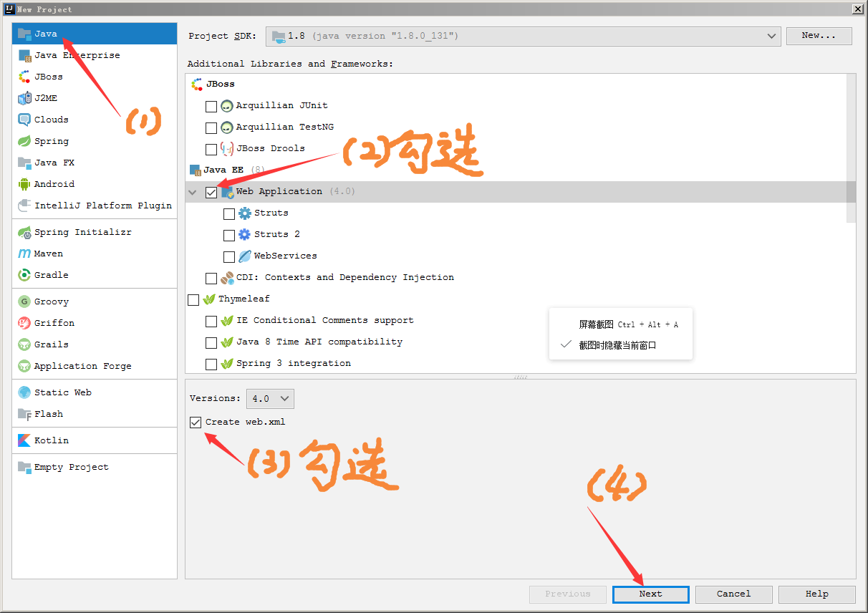
Task: Choose the JBoss sidebar icon
Action: (x=24, y=77)
